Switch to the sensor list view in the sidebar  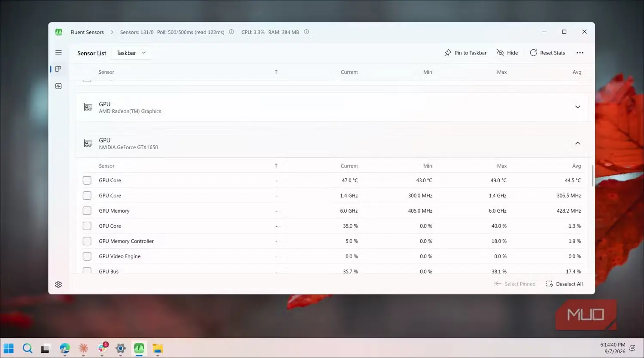click(x=58, y=69)
